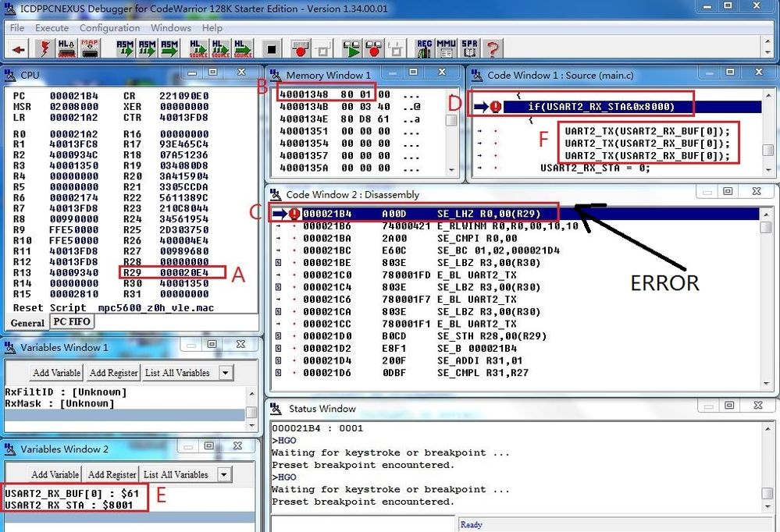Open the MMU toolbar icon
This screenshot has height=532, width=780.
pos(446,49)
